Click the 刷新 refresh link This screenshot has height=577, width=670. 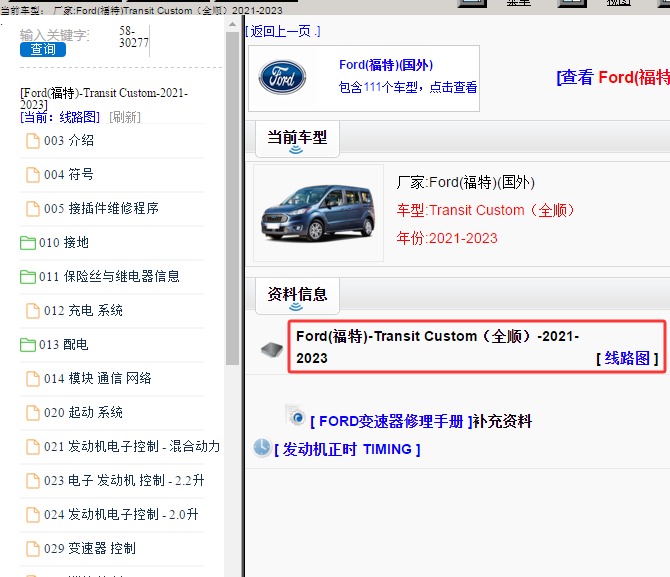tap(125, 117)
